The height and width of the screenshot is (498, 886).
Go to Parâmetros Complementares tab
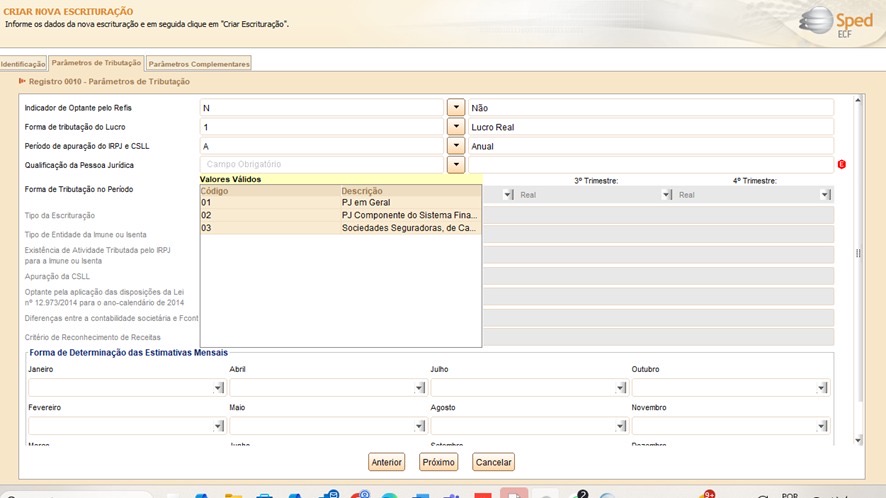click(x=199, y=64)
